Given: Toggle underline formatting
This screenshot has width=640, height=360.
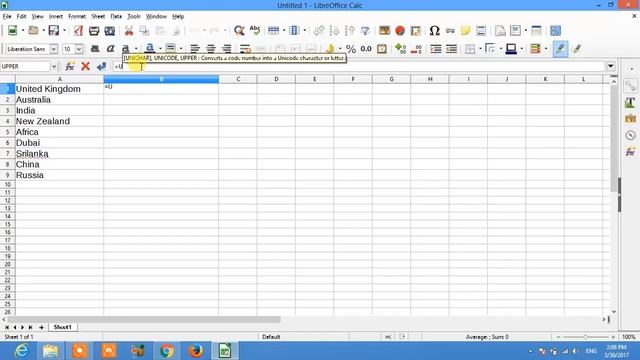Looking at the screenshot, I should pyautogui.click(x=126, y=49).
